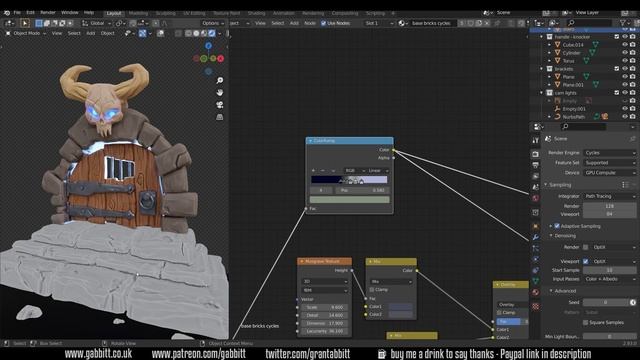The width and height of the screenshot is (640, 360).
Task: Open Global transform orientation dropdown
Action: (x=97, y=23)
